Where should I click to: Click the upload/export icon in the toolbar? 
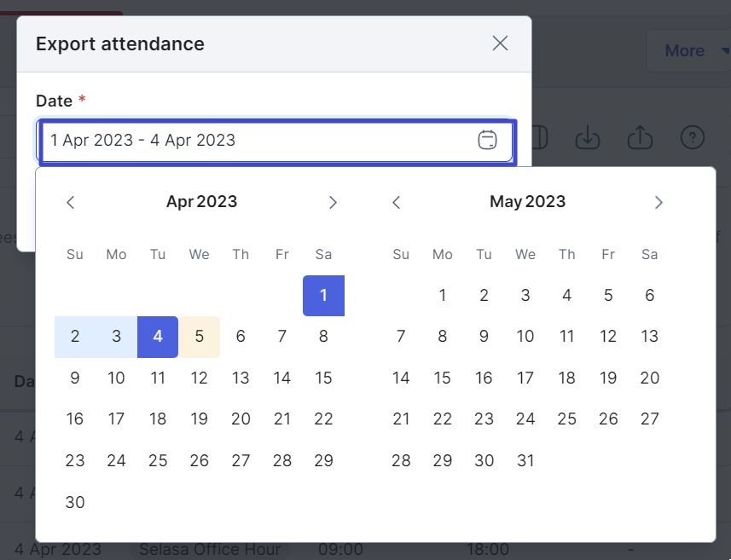[640, 137]
